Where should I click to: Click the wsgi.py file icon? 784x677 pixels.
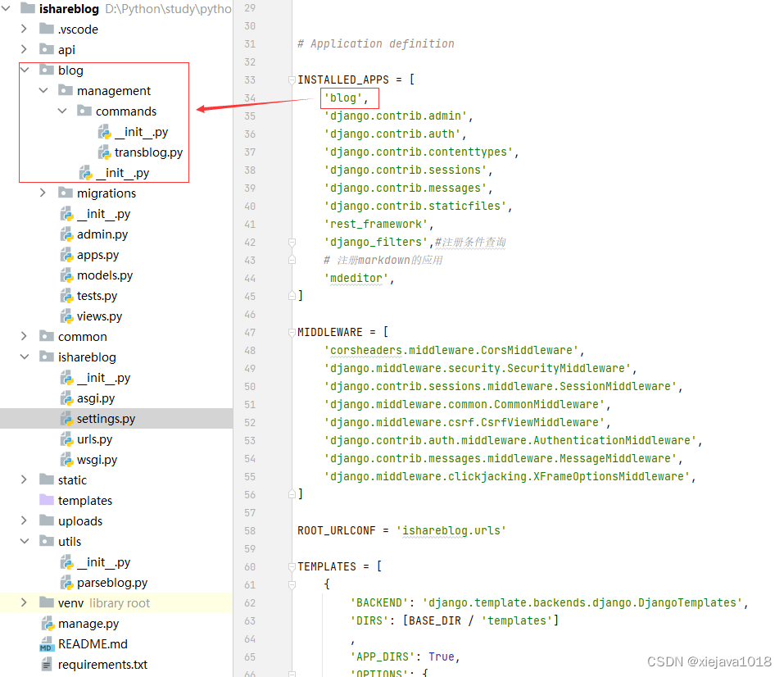click(x=67, y=459)
